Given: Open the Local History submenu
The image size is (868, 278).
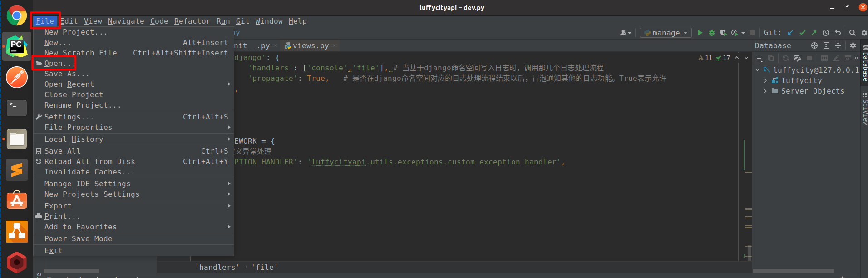Looking at the screenshot, I should coord(133,139).
